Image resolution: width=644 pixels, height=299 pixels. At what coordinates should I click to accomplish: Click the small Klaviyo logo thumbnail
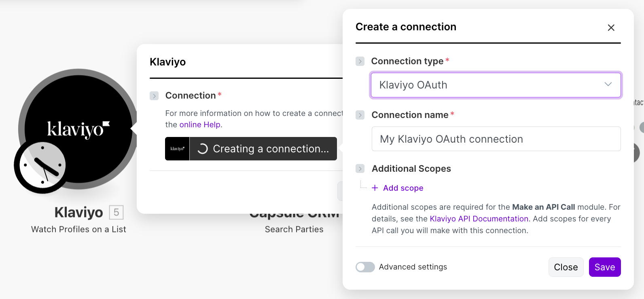tap(177, 149)
